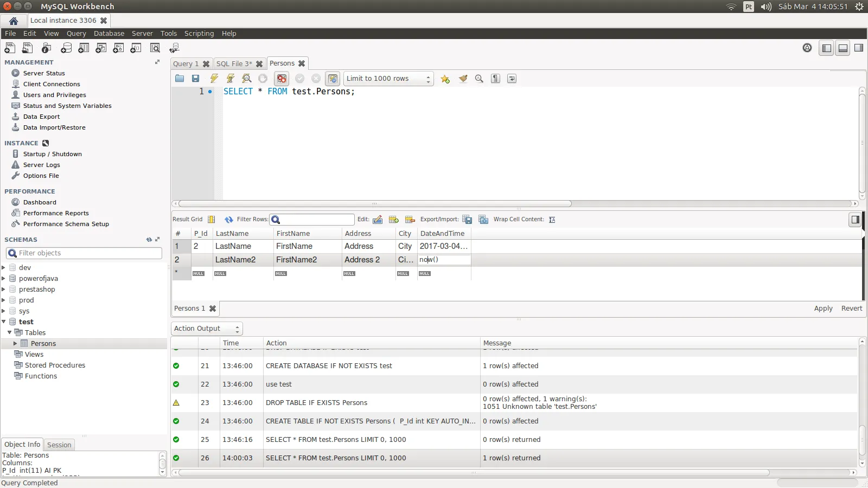Execute the SQL query with lightning bolt
868x488 pixels.
[x=214, y=79]
